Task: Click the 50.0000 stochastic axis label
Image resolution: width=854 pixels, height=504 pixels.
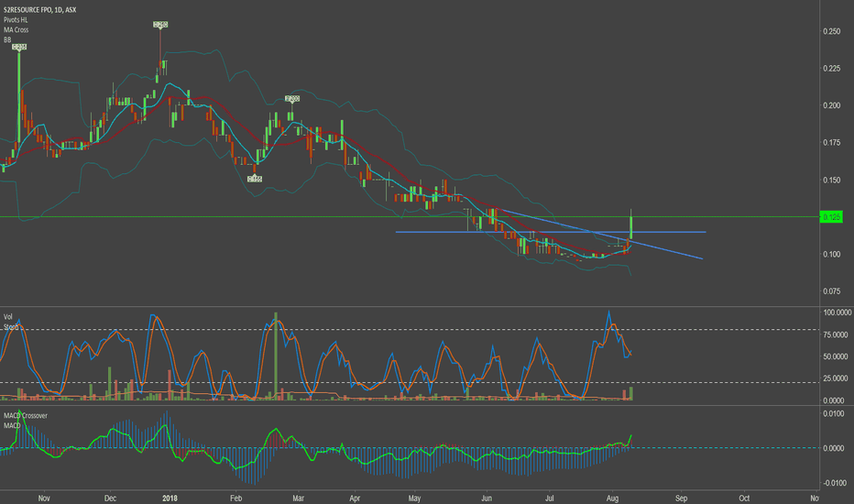Action: [838, 356]
